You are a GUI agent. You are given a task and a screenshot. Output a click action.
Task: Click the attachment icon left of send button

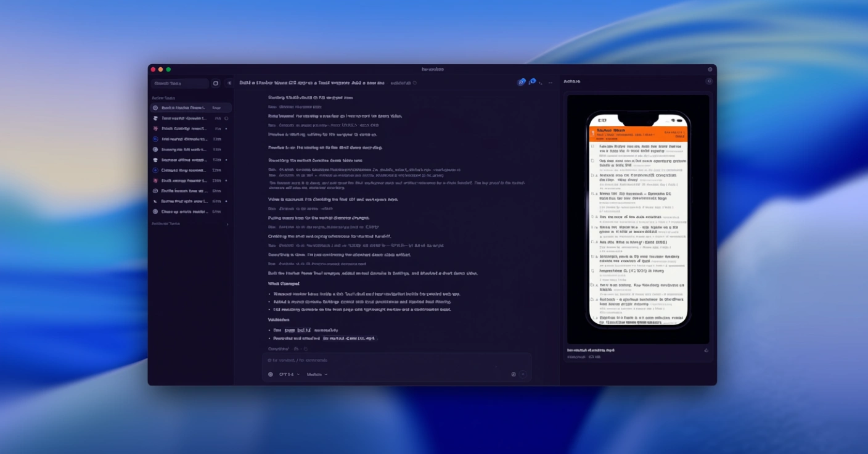513,374
